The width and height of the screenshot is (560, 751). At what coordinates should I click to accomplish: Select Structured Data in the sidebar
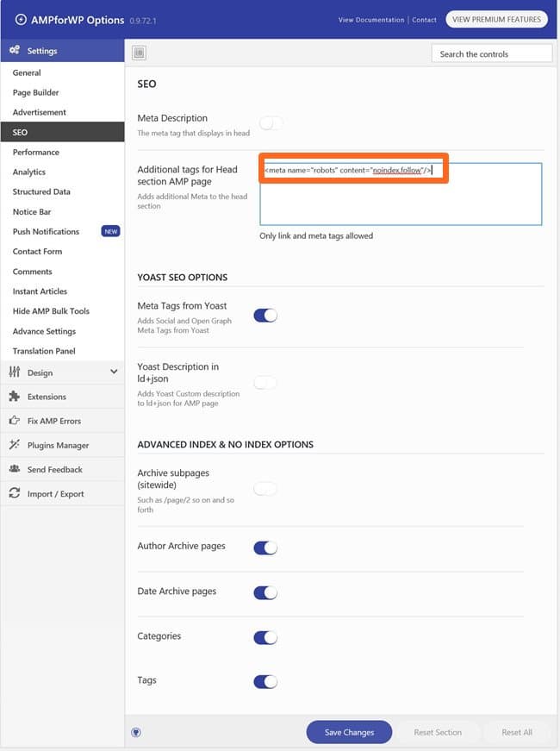(x=41, y=191)
